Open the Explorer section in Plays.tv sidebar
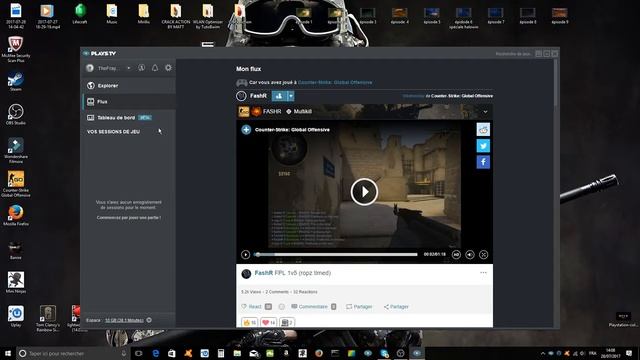 point(129,86)
